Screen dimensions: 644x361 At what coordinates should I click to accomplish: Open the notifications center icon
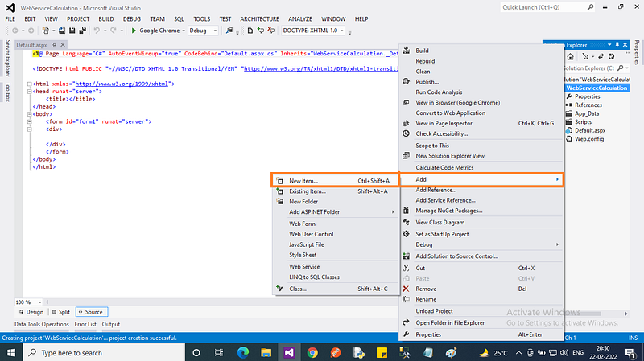click(x=630, y=352)
